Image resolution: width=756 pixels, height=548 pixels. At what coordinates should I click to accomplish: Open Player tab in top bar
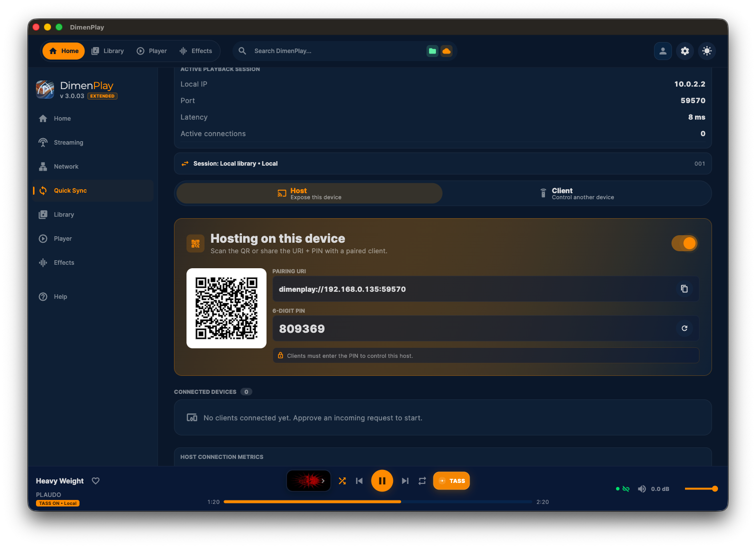tap(152, 51)
